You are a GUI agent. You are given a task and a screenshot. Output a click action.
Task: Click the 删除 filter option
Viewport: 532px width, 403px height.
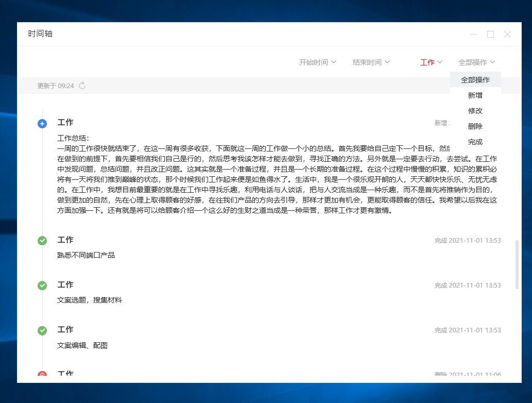click(x=474, y=126)
